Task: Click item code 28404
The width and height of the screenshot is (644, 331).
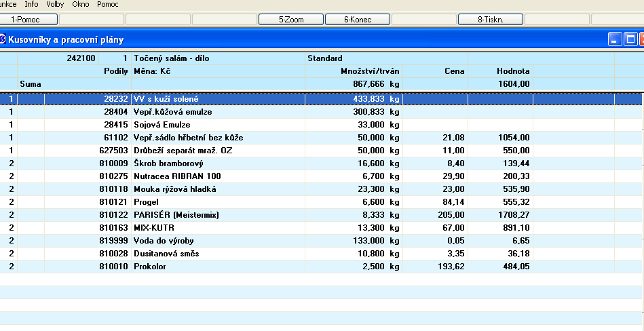Action: [116, 112]
